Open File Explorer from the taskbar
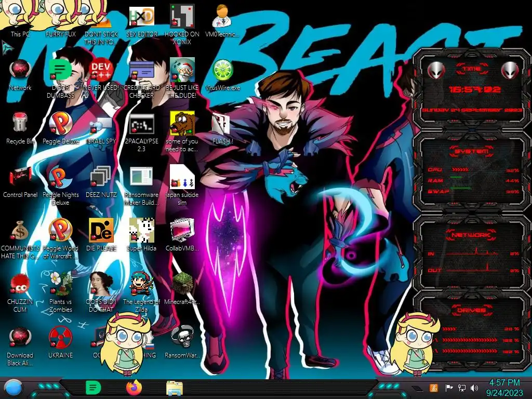Image resolution: width=532 pixels, height=399 pixels. point(175,388)
